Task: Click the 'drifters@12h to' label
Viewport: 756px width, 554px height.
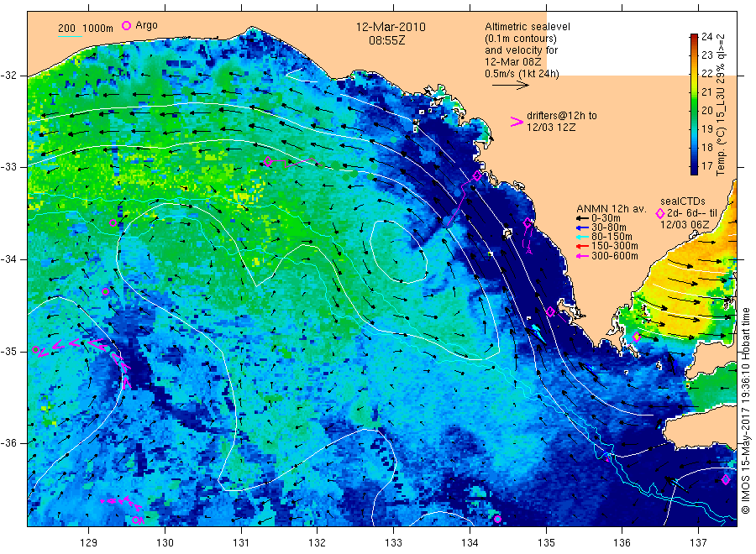Action: pos(562,116)
